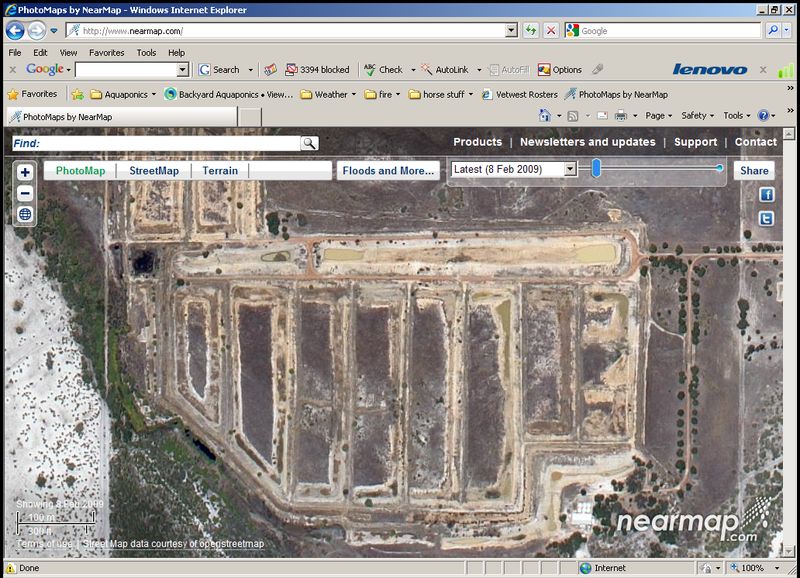This screenshot has height=578, width=800.
Task: Switch to PhotoMap view
Action: pyautogui.click(x=80, y=171)
